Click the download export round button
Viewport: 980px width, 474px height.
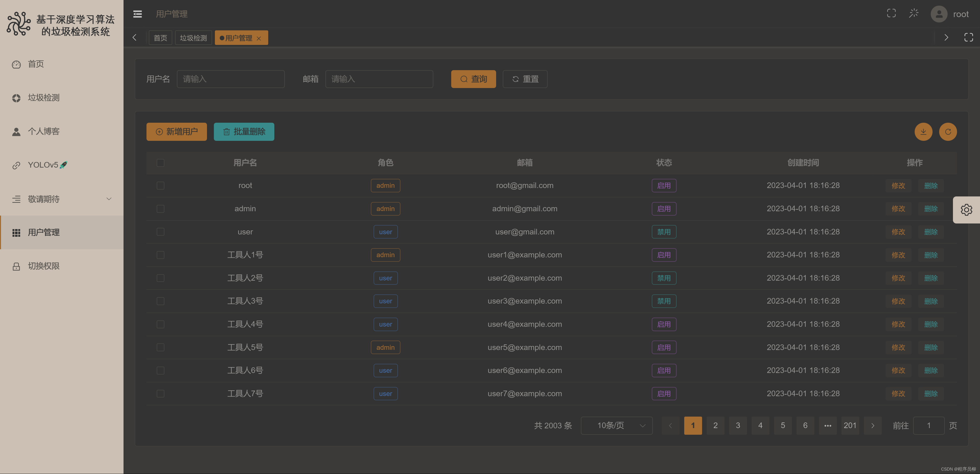click(923, 132)
